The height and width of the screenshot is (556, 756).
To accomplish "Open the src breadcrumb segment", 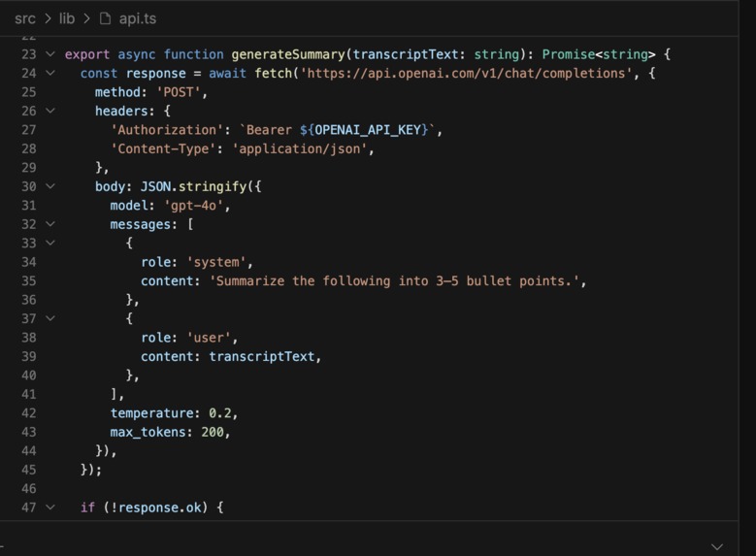I will [x=25, y=18].
